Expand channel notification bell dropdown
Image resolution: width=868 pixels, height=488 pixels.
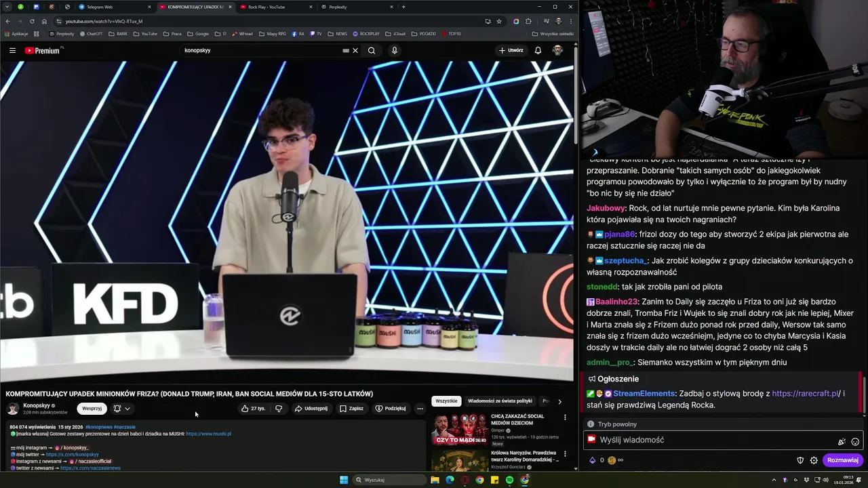click(x=122, y=409)
